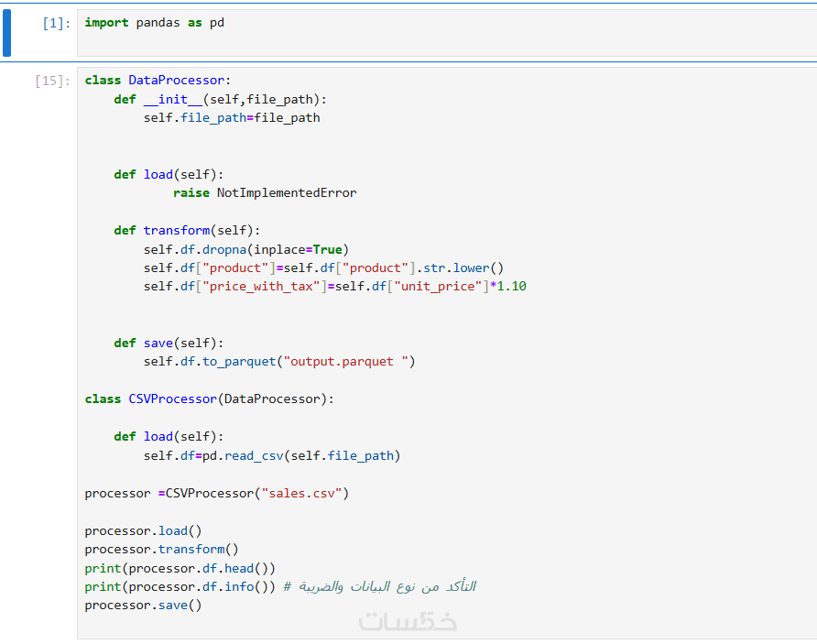The image size is (817, 644).
Task: Click the self.file_path assignment line
Action: [x=232, y=118]
